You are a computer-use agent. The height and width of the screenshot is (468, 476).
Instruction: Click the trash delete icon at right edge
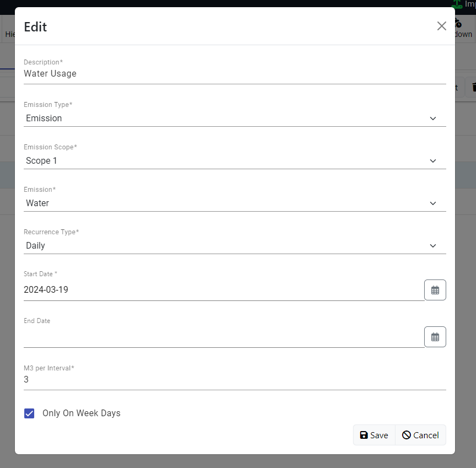(474, 87)
